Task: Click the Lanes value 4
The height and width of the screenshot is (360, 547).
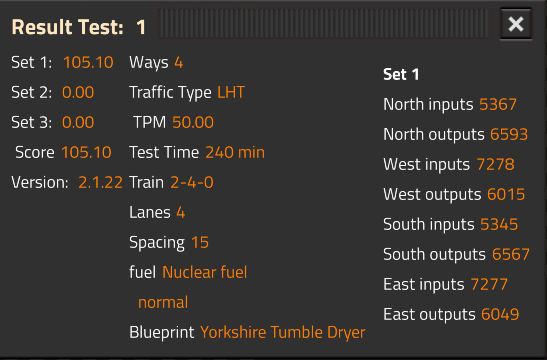Action: pos(181,213)
